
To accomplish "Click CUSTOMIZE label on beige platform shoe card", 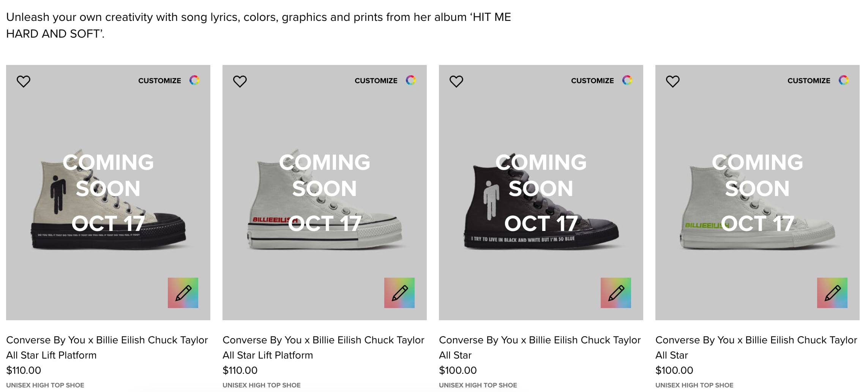I will pos(159,81).
